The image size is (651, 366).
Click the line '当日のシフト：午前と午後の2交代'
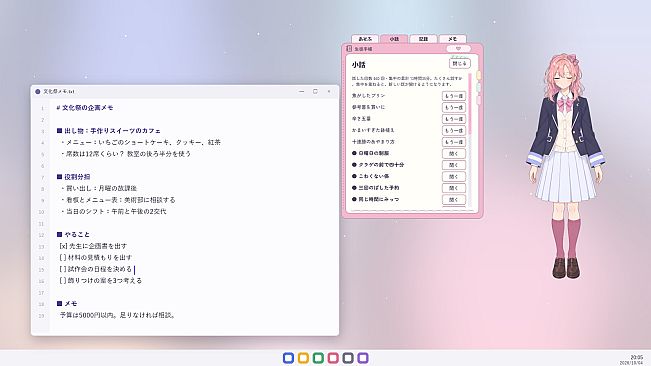(x=113, y=212)
